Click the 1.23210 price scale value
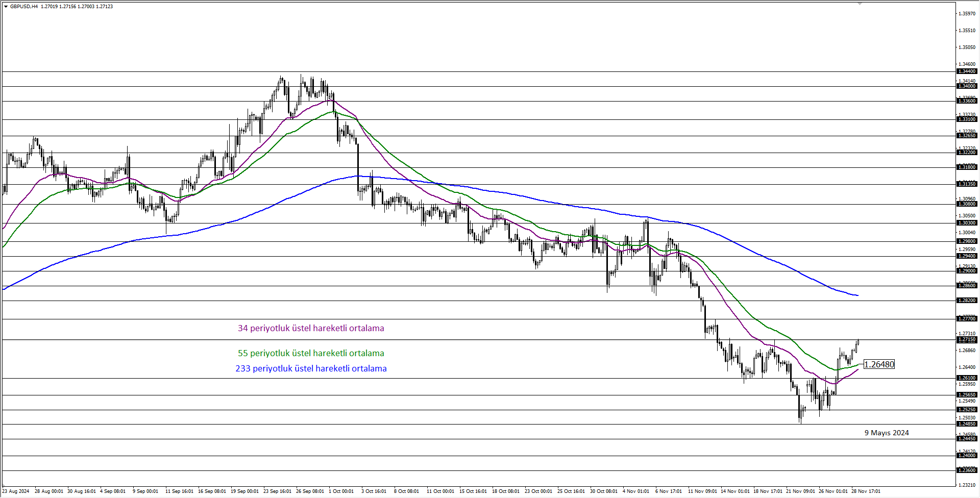Screen dimensions: 980x498 tap(967, 485)
